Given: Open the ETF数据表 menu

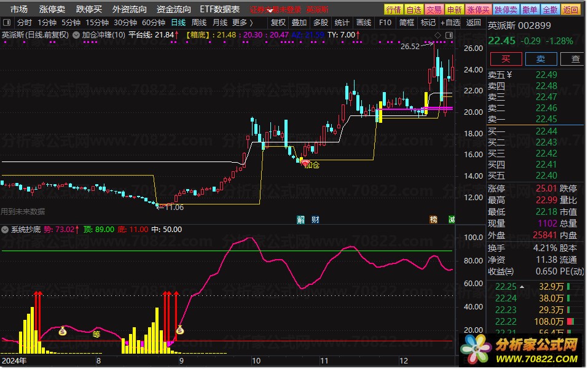Looking at the screenshot, I should (220, 9).
